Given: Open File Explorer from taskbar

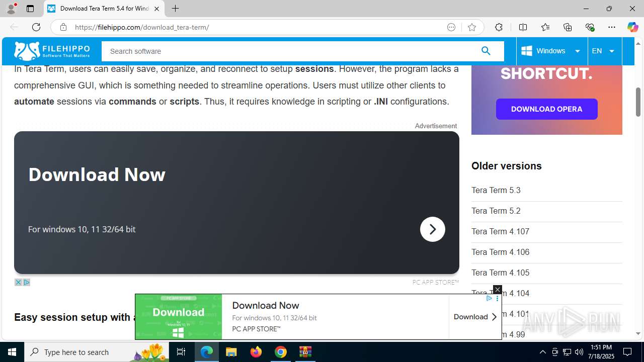Looking at the screenshot, I should click(x=231, y=352).
